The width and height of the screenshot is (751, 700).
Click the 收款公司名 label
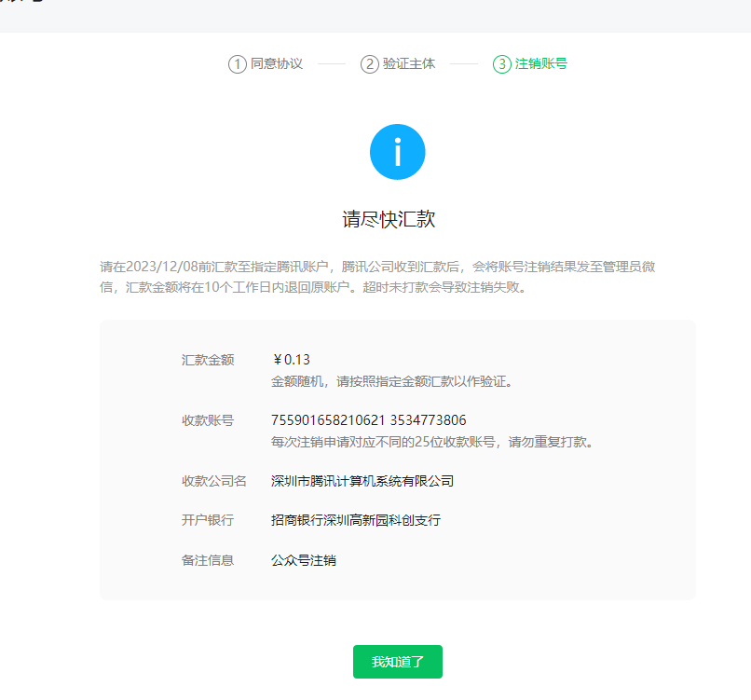coord(214,481)
